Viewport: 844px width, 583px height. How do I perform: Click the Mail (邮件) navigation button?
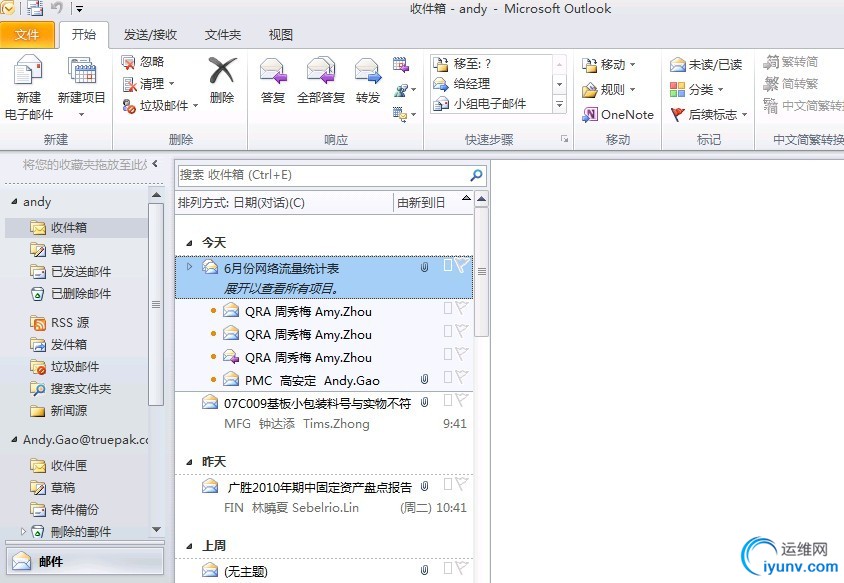pyautogui.click(x=85, y=561)
